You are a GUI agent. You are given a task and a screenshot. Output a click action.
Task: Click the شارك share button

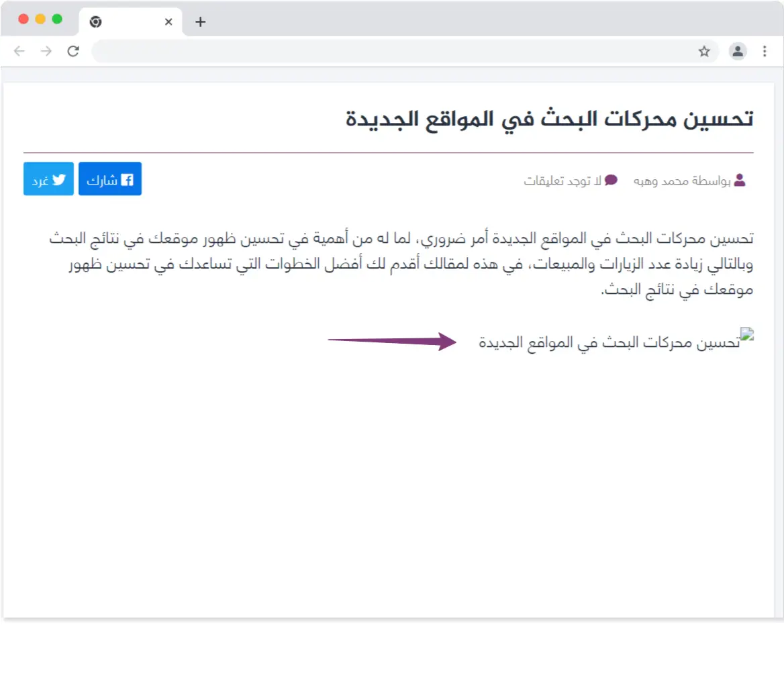click(x=109, y=179)
